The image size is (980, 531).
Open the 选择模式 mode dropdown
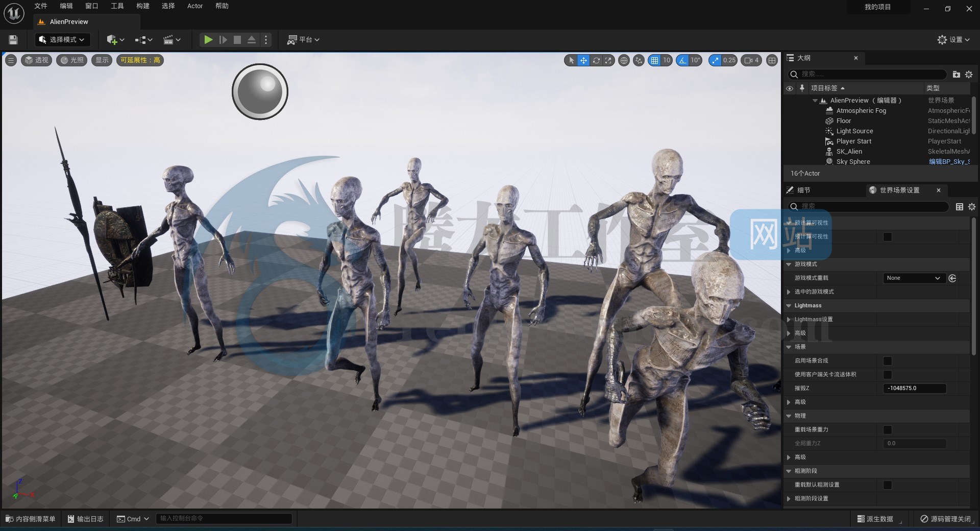pyautogui.click(x=62, y=40)
